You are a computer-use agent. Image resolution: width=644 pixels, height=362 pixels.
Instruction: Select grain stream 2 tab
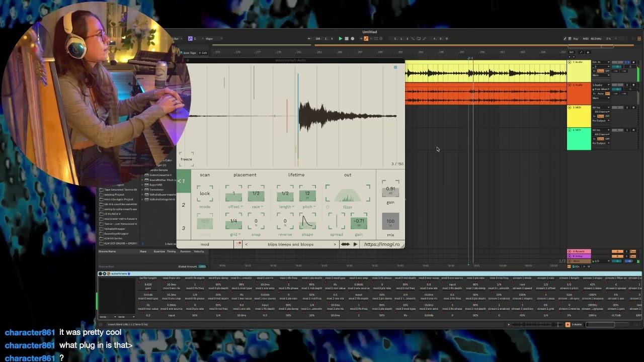pos(184,205)
